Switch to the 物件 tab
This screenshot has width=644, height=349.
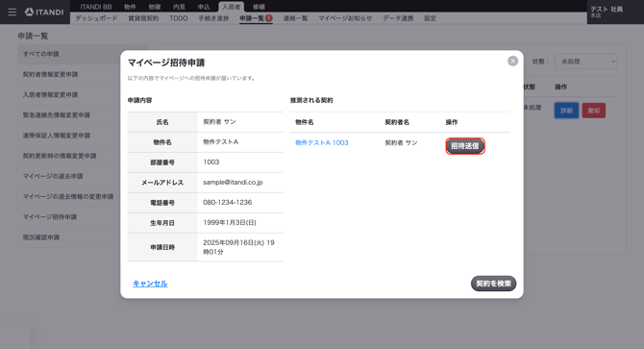(130, 7)
